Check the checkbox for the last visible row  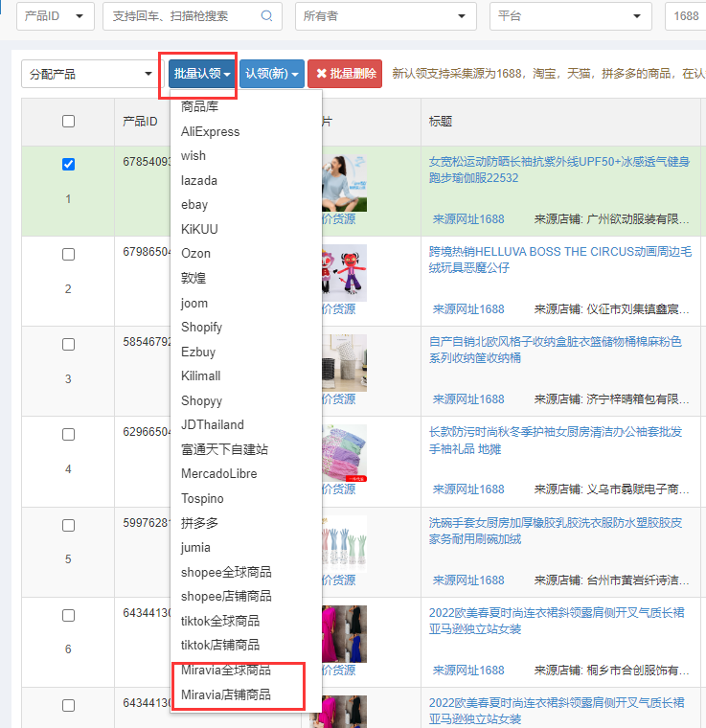(x=68, y=705)
